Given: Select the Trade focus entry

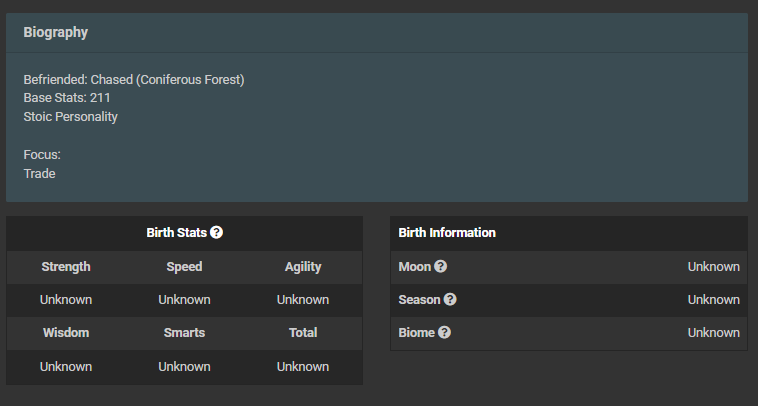Looking at the screenshot, I should click(39, 174).
